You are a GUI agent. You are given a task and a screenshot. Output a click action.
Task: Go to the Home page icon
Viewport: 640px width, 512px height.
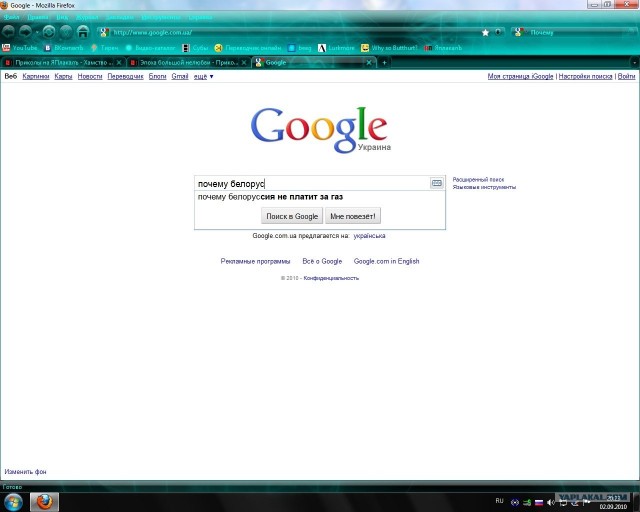coord(83,32)
